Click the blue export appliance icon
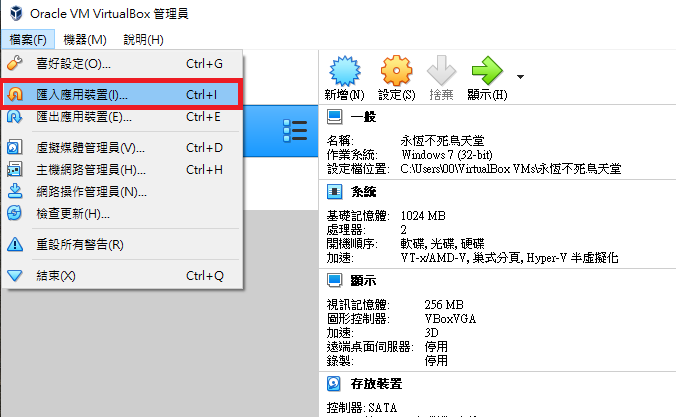 tap(15, 117)
